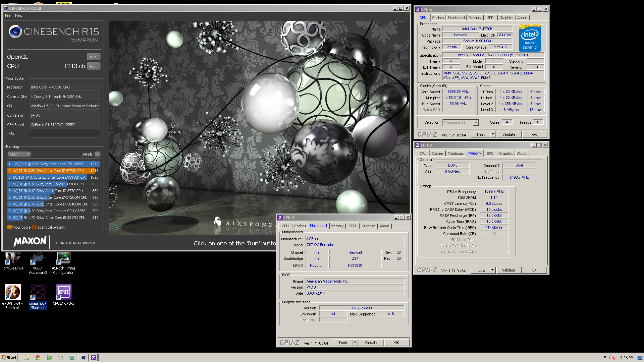Open the Windows Start menu
644x362 pixels.
[x=9, y=357]
